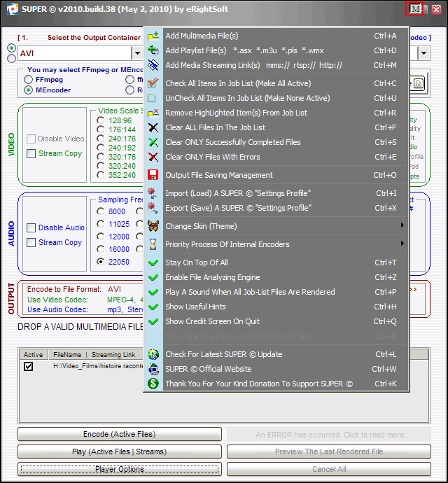Expand Priority Process Of Internal Encoders submenu arrow
448x483 pixels.
402,244
